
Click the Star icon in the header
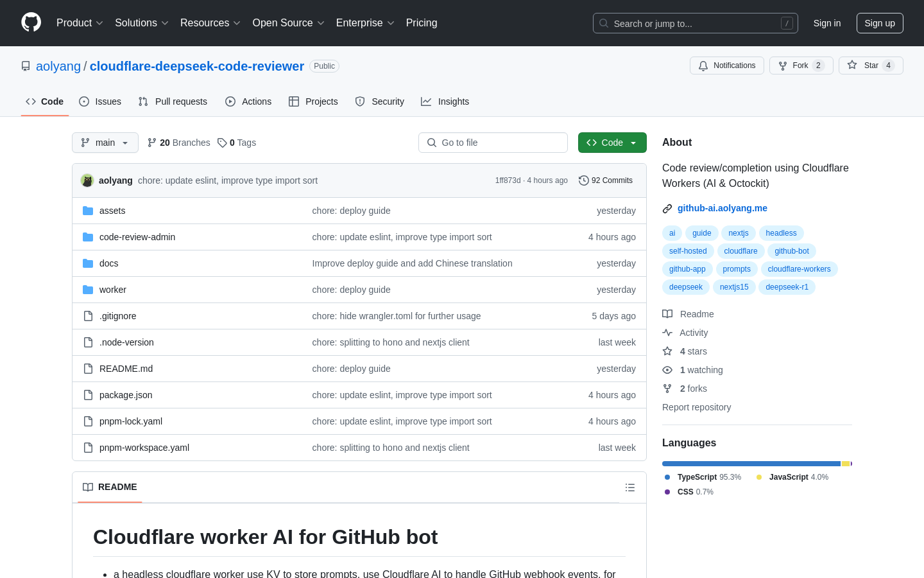pos(852,65)
